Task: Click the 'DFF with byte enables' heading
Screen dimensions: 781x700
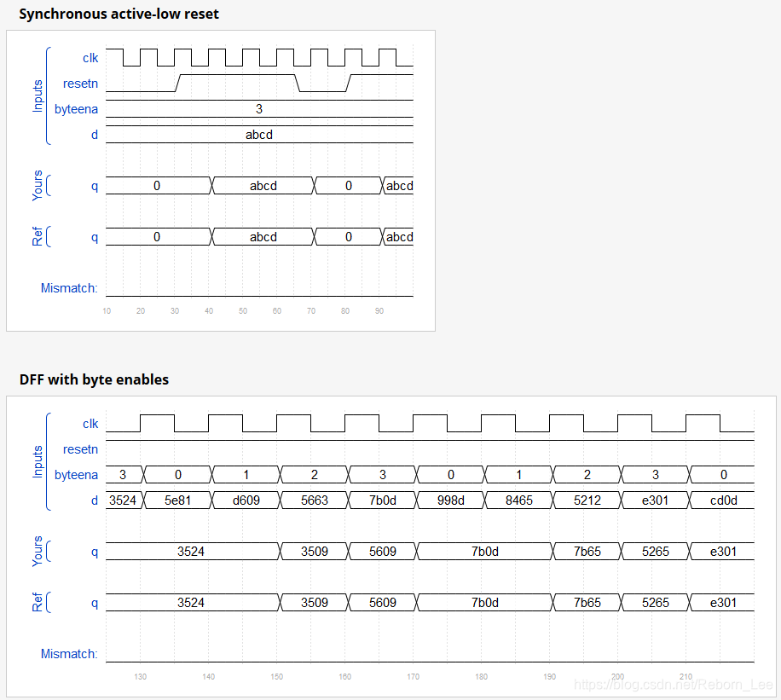Action: click(x=94, y=379)
